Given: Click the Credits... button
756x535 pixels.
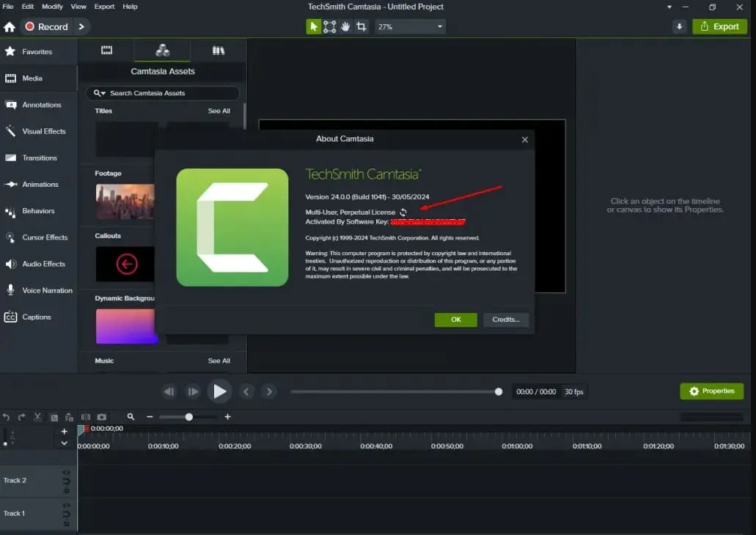Looking at the screenshot, I should click(506, 320).
